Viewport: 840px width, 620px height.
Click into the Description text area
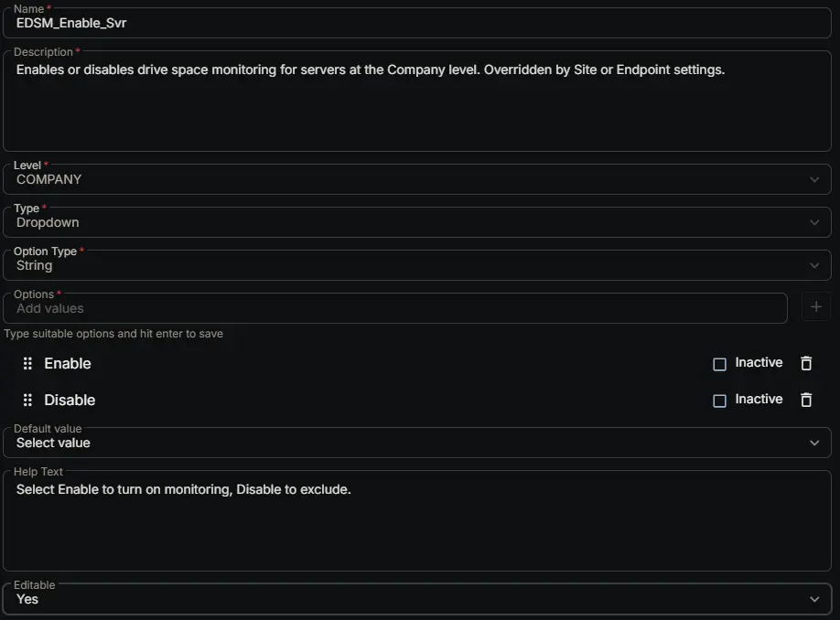tap(416, 102)
